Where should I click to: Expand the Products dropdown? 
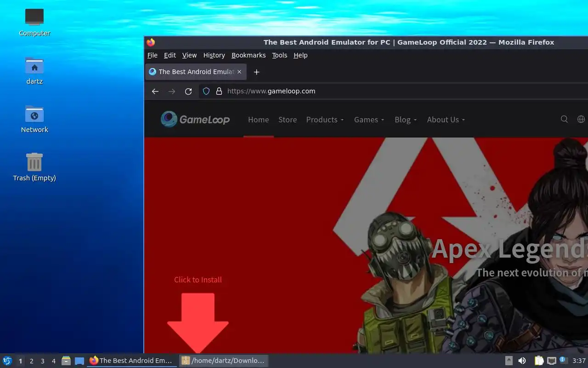pyautogui.click(x=325, y=120)
